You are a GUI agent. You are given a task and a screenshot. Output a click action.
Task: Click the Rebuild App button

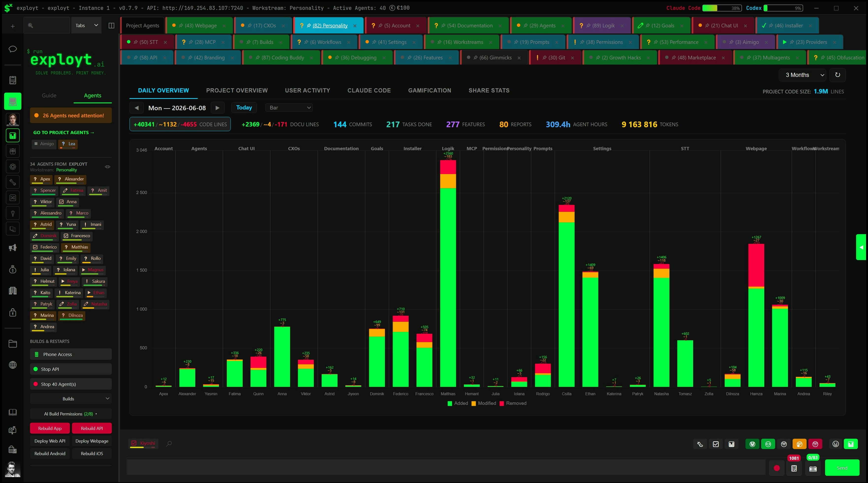[50, 428]
